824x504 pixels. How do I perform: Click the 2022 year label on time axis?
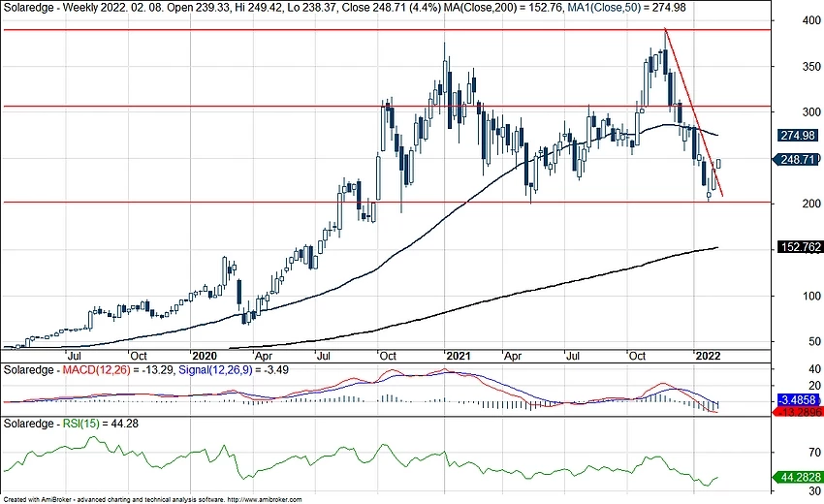[x=708, y=357]
